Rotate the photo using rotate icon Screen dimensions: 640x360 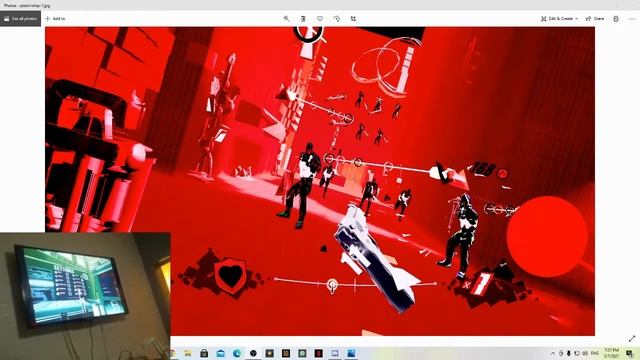click(337, 19)
